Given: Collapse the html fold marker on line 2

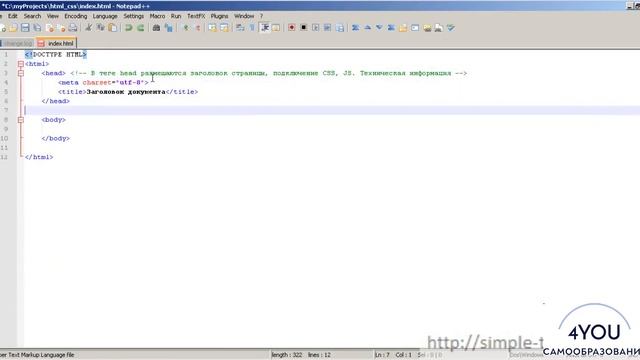Looking at the screenshot, I should pos(21,64).
